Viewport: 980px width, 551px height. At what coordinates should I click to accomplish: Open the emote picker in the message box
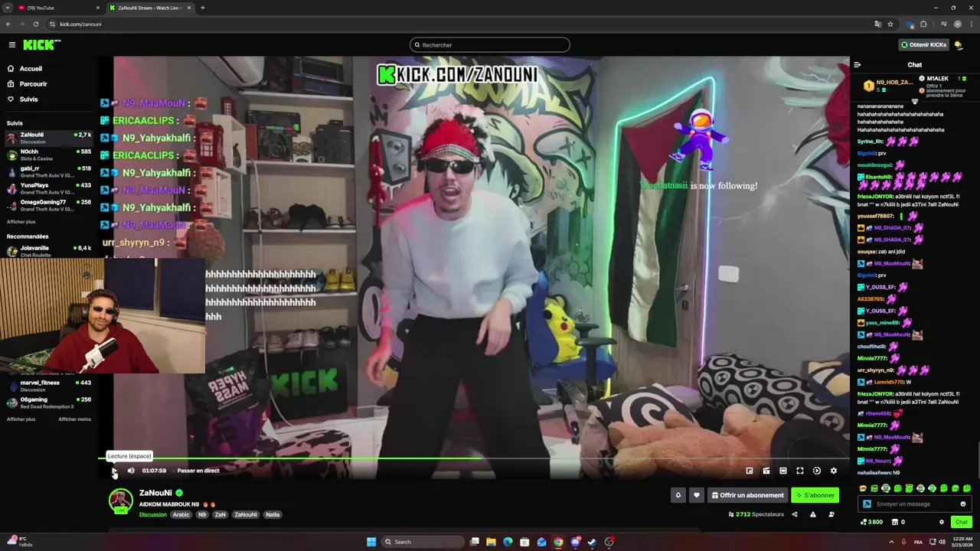pyautogui.click(x=963, y=504)
